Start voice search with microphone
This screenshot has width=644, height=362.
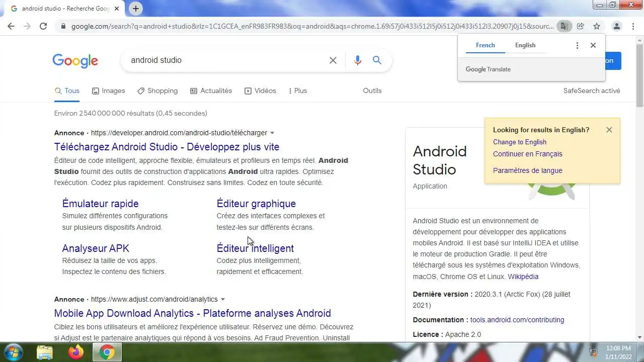point(358,60)
